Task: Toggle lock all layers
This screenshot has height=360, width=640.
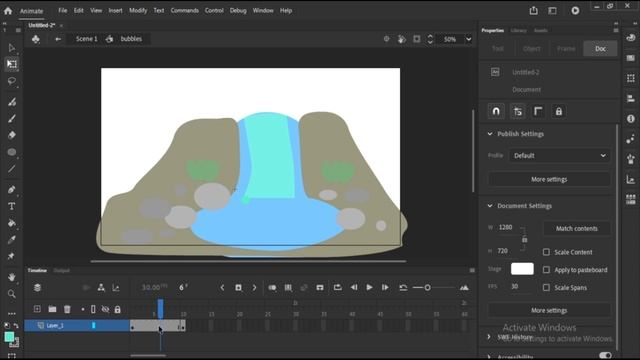Action: 118,309
